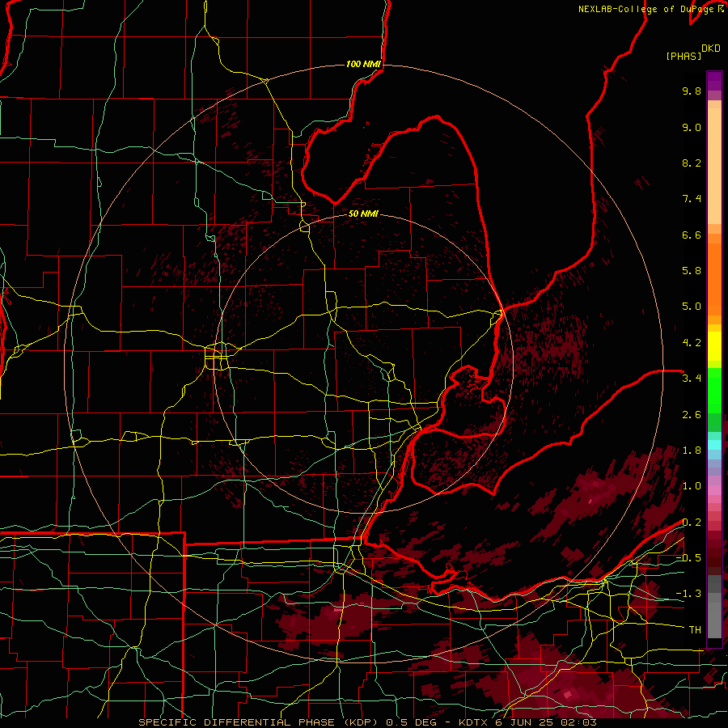Select the 5.8 scale value
Image resolution: width=728 pixels, height=728 pixels.
(692, 271)
